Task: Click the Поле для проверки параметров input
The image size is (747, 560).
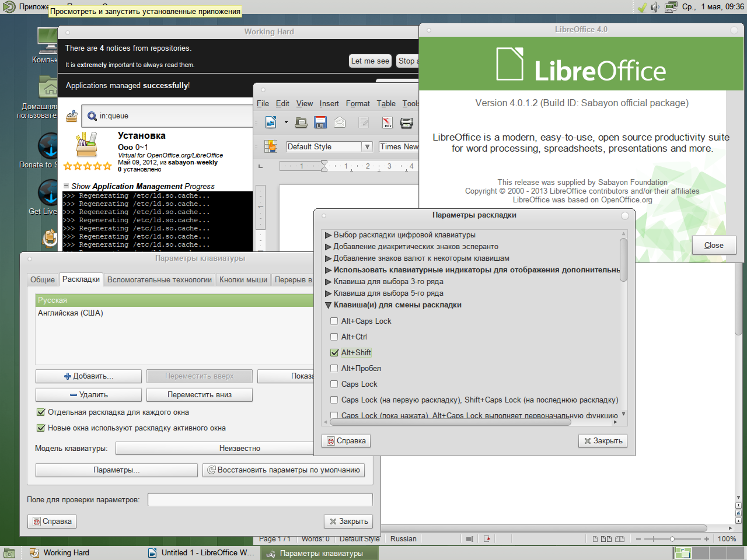Action: point(260,499)
